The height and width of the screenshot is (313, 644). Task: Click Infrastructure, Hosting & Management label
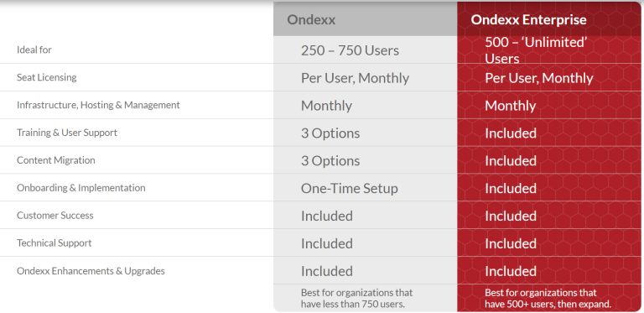pyautogui.click(x=98, y=105)
